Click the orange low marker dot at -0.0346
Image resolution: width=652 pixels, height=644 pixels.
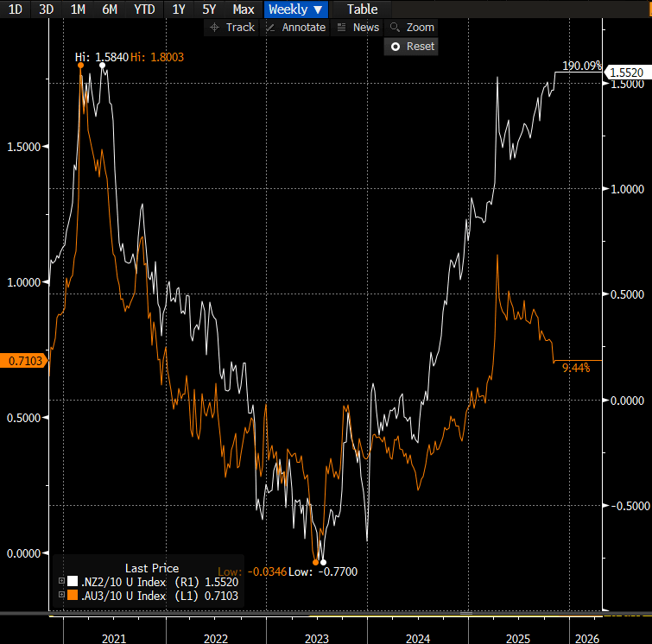pyautogui.click(x=315, y=562)
